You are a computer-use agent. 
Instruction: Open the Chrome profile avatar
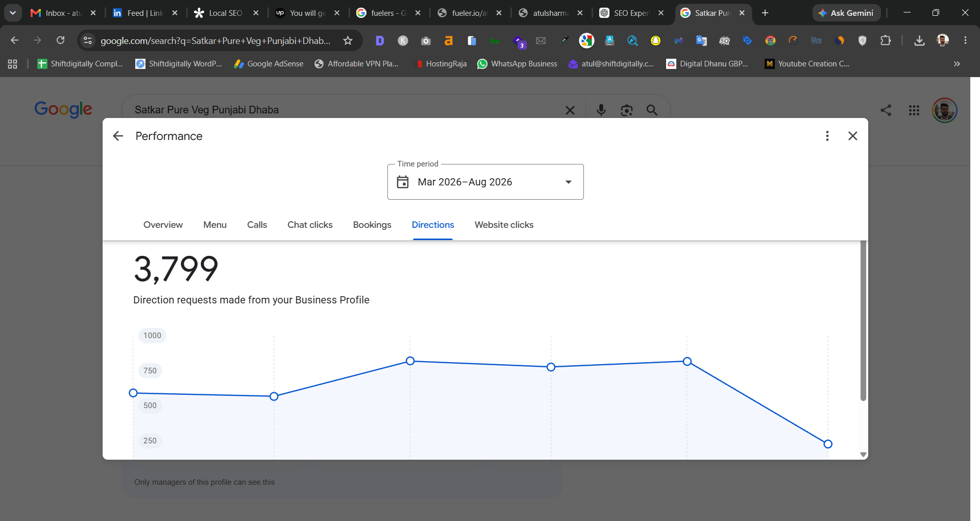[x=943, y=40]
